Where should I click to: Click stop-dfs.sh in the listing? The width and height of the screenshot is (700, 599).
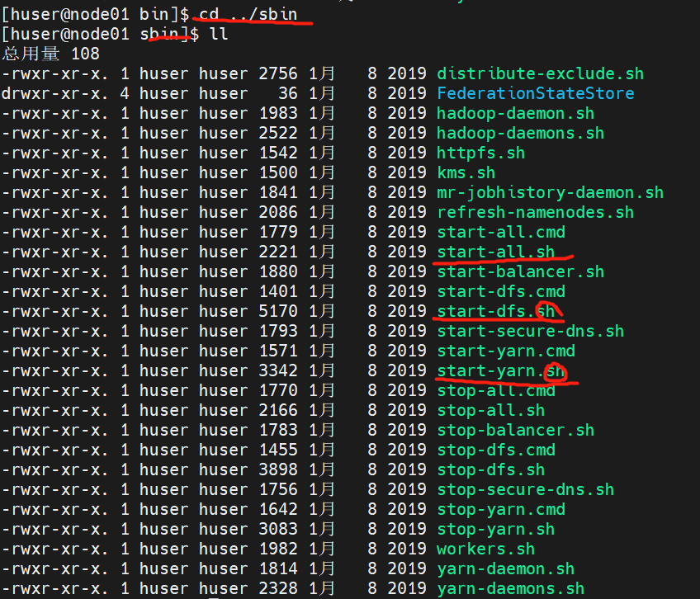(x=490, y=469)
